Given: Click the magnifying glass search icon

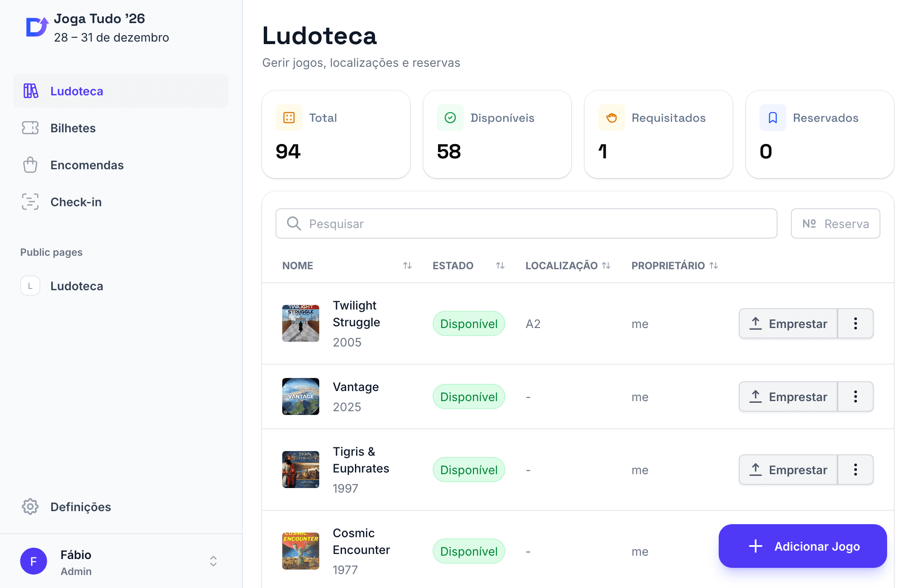Looking at the screenshot, I should pyautogui.click(x=294, y=223).
